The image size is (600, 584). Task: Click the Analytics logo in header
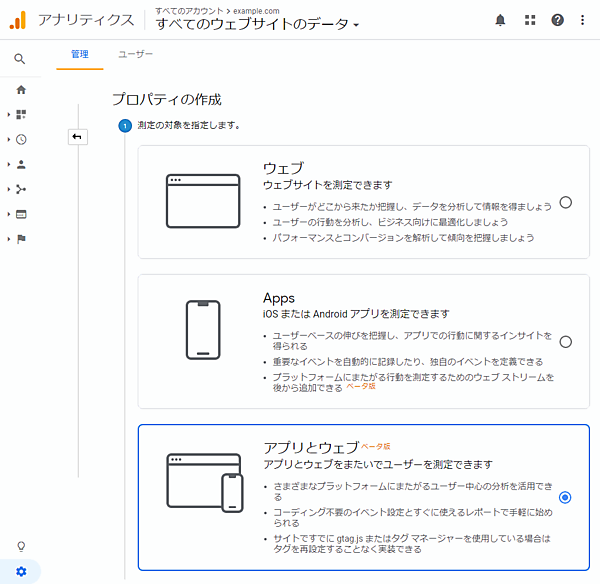(18, 20)
